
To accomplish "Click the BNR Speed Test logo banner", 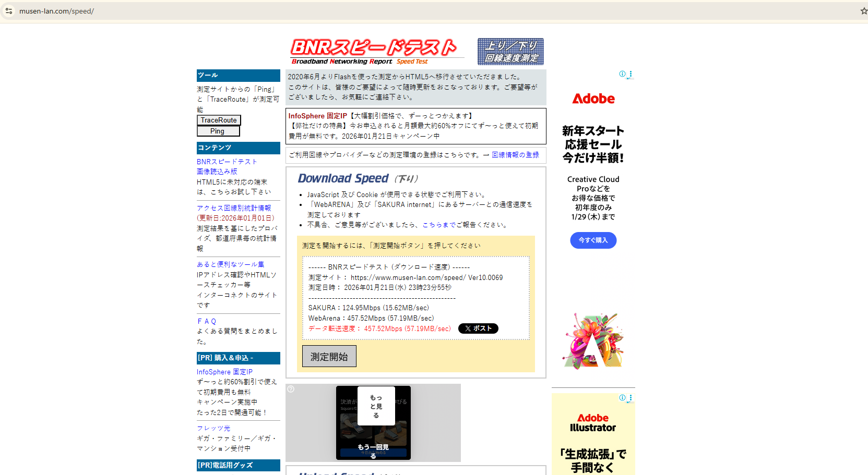I will 374,51.
